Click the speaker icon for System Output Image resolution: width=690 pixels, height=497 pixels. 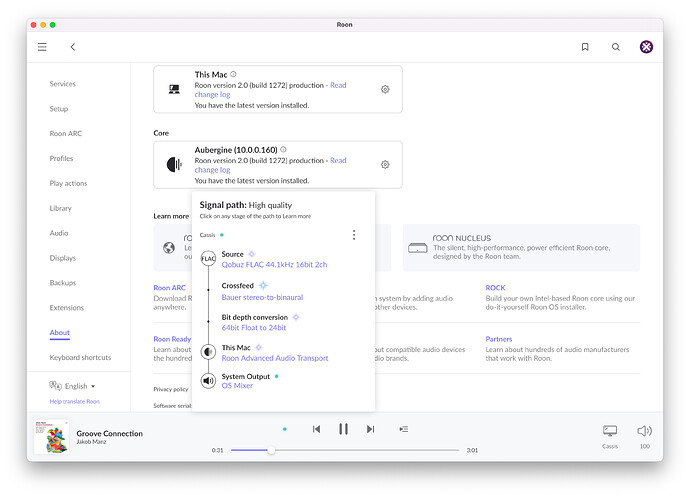pyautogui.click(x=208, y=380)
